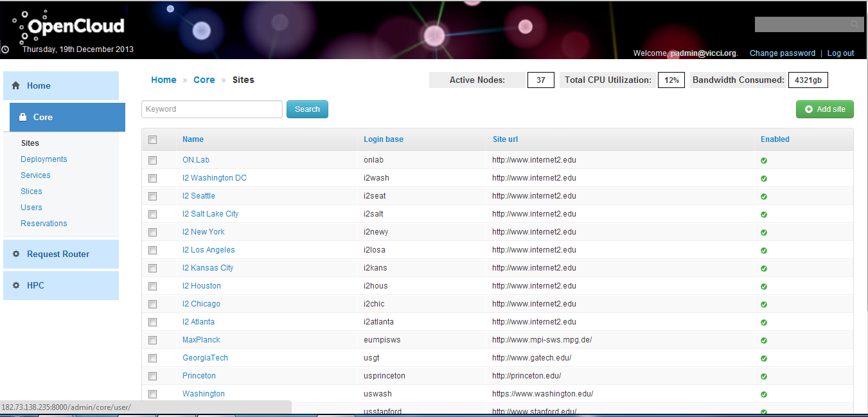
Task: Open the Deployments sidebar item
Action: [x=44, y=159]
